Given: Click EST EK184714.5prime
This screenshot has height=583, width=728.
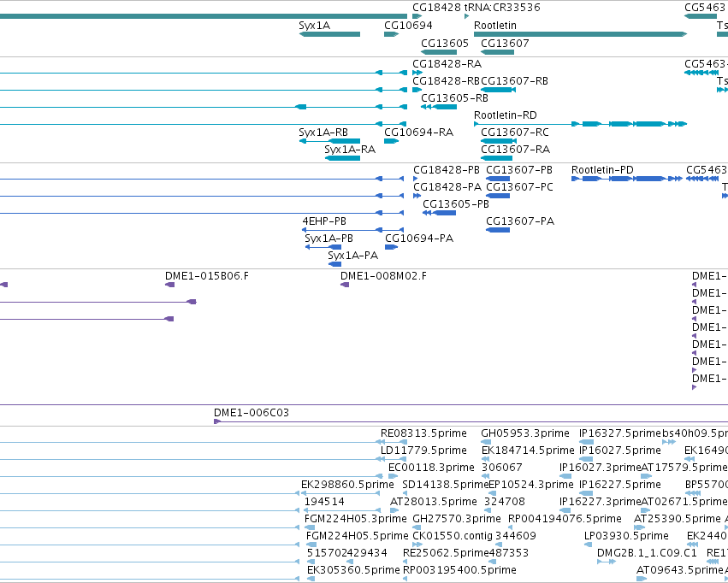Looking at the screenshot, I should pyautogui.click(x=528, y=450).
